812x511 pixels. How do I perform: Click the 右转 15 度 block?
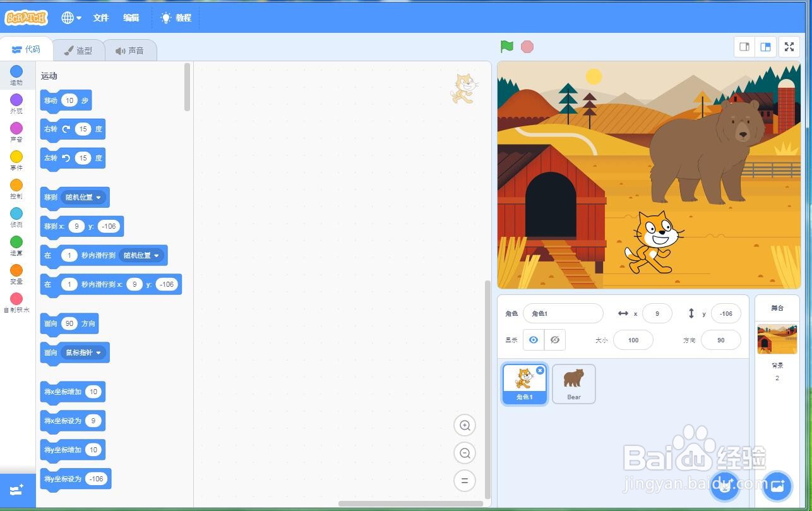pyautogui.click(x=73, y=129)
